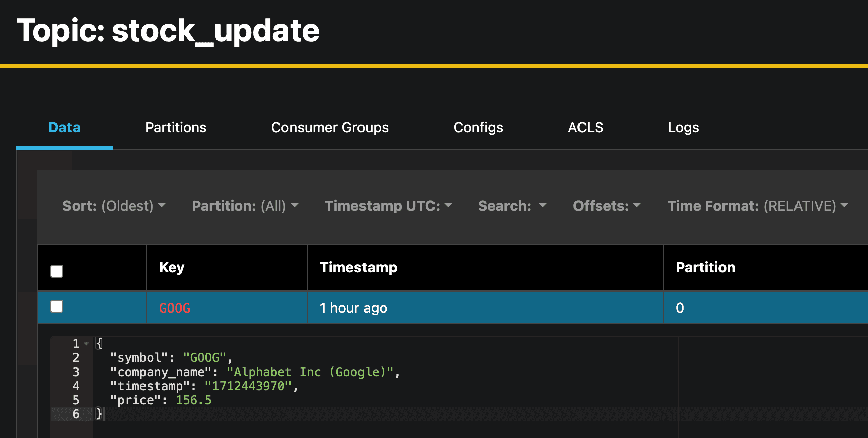Viewport: 868px width, 438px height.
Task: Open the Configs tab
Action: (478, 127)
